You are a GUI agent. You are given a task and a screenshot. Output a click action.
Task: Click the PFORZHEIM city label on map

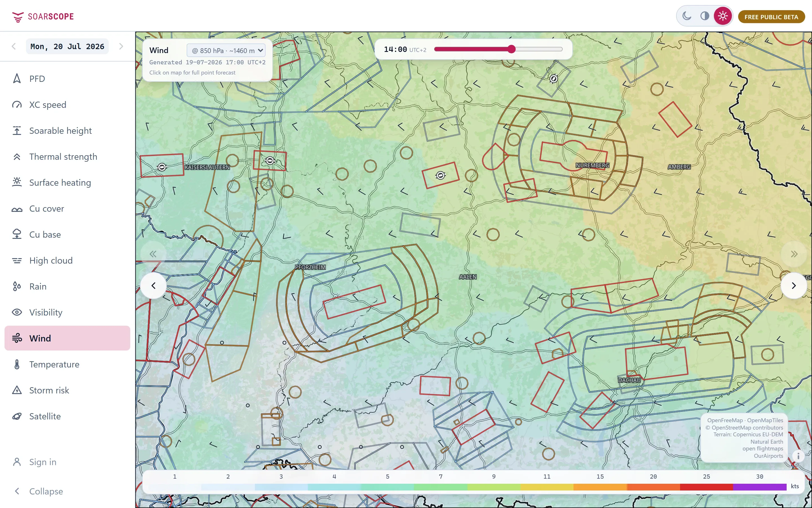(310, 268)
